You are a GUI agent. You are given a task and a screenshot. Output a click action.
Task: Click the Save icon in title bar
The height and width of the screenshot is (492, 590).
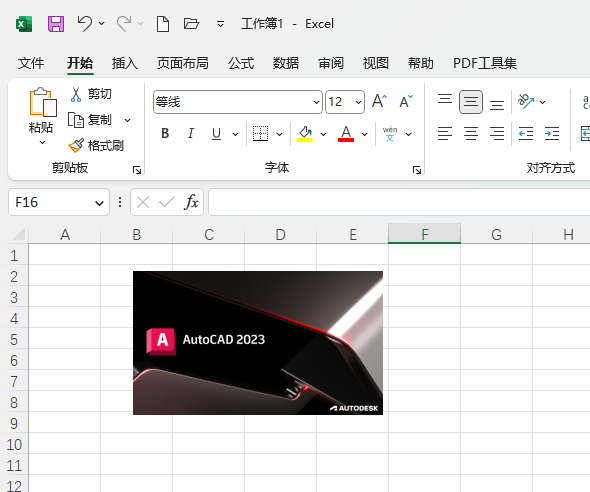56,24
